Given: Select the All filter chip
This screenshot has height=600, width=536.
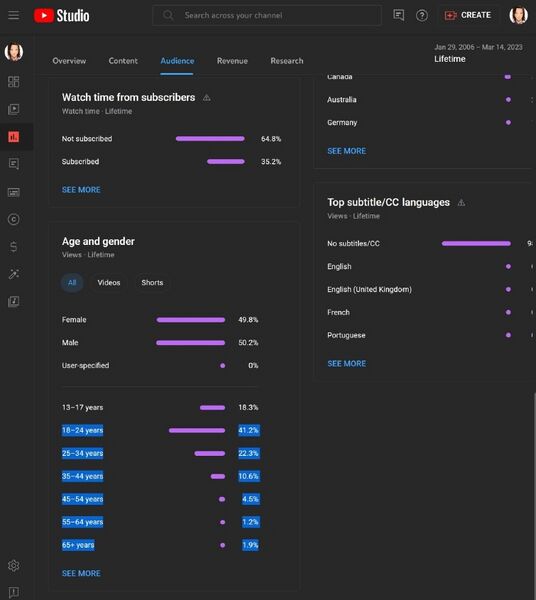Looking at the screenshot, I should point(72,283).
